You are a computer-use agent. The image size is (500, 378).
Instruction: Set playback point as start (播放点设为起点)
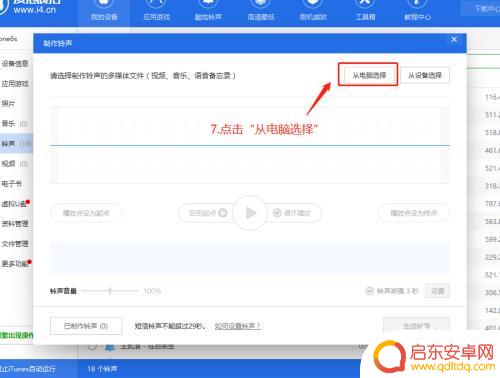point(86,213)
